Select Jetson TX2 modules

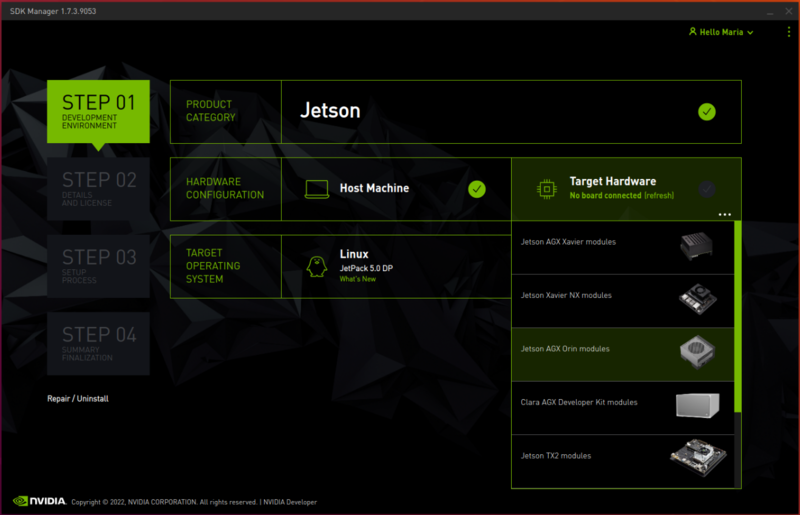(623, 461)
